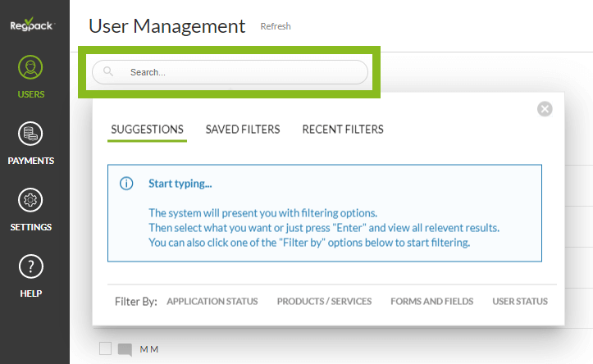Click the magnifier icon in search bar

(x=108, y=72)
